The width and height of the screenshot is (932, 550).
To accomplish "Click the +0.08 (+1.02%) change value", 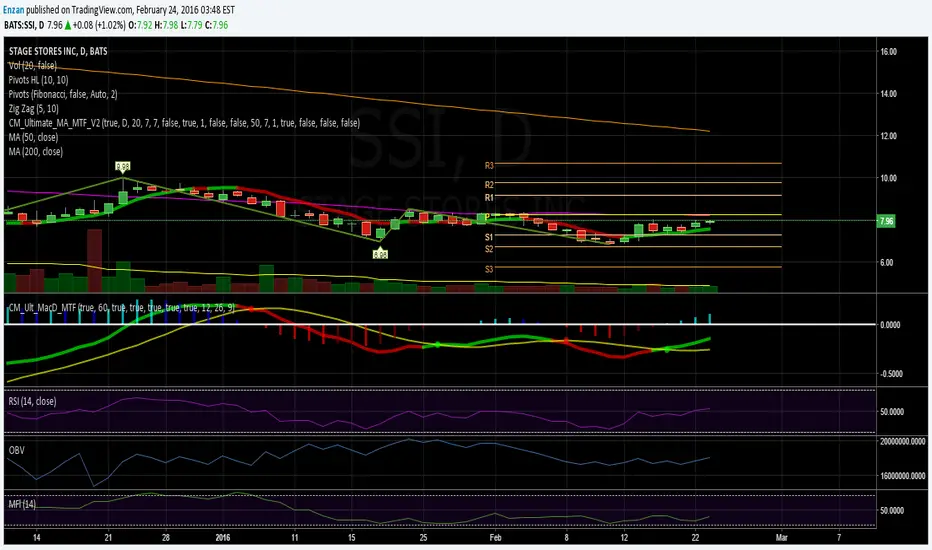I will (99, 25).
